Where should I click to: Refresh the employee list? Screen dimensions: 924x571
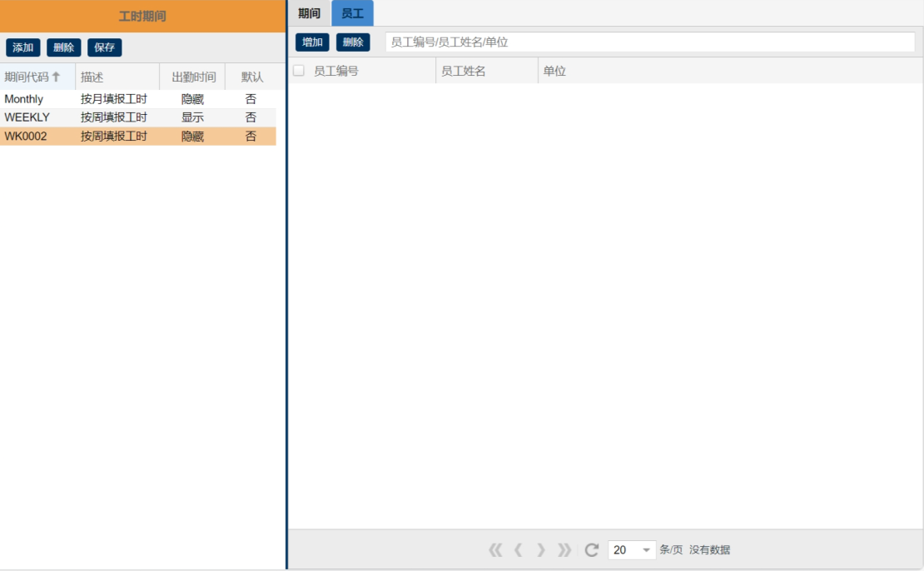click(592, 550)
